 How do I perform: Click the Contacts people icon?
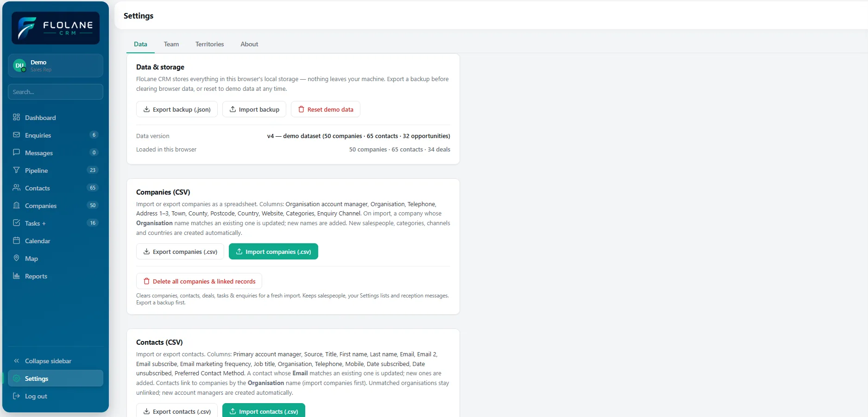click(16, 188)
